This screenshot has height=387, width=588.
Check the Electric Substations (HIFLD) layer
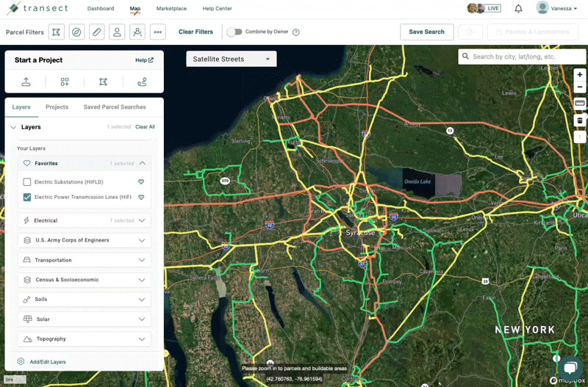tap(27, 181)
